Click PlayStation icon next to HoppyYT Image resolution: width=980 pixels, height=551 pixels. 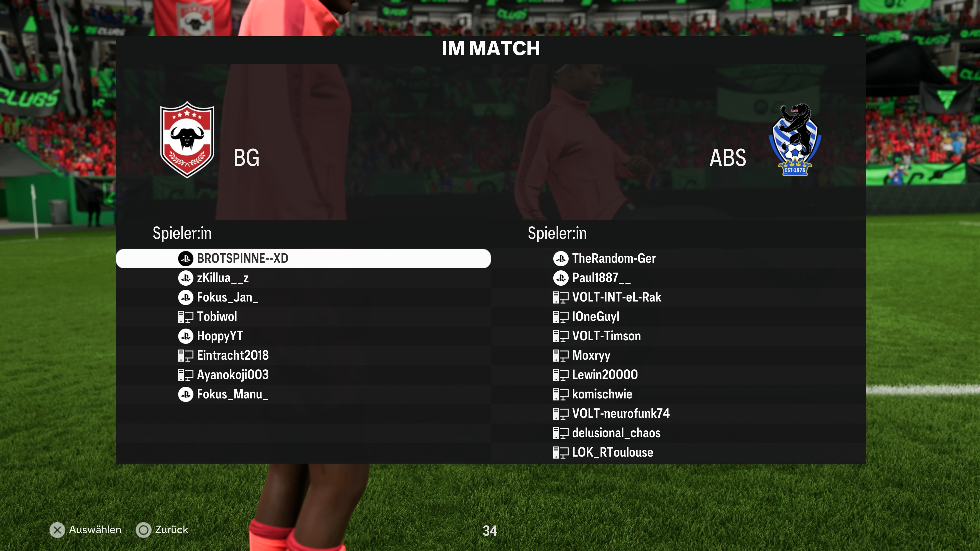[x=186, y=336]
